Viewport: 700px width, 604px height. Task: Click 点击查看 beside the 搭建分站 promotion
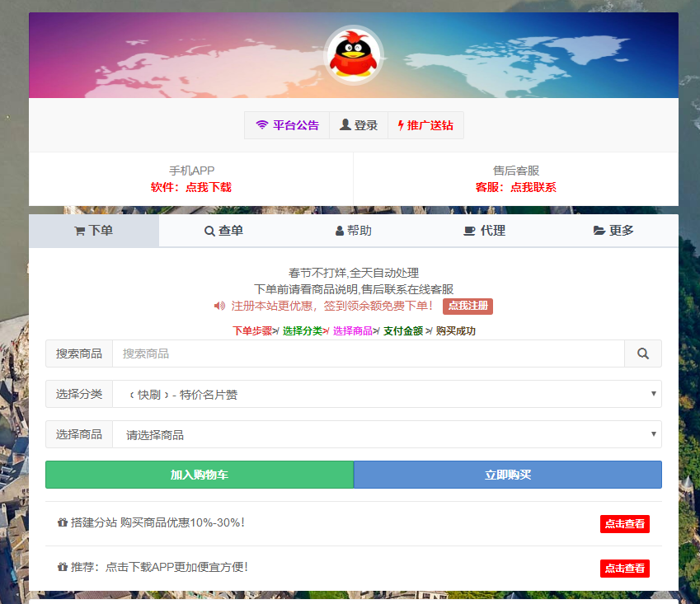pos(624,523)
